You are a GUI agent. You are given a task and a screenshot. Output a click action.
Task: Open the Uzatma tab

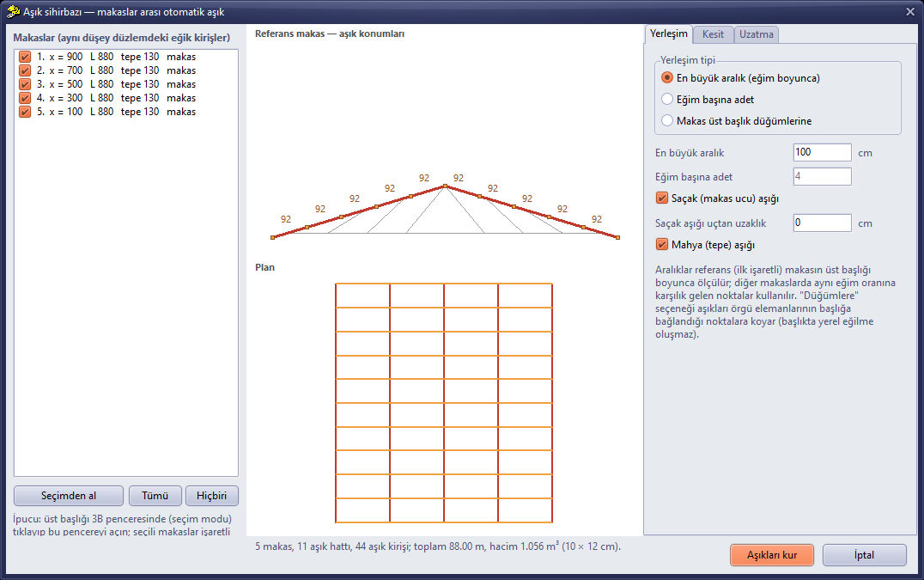coord(756,34)
